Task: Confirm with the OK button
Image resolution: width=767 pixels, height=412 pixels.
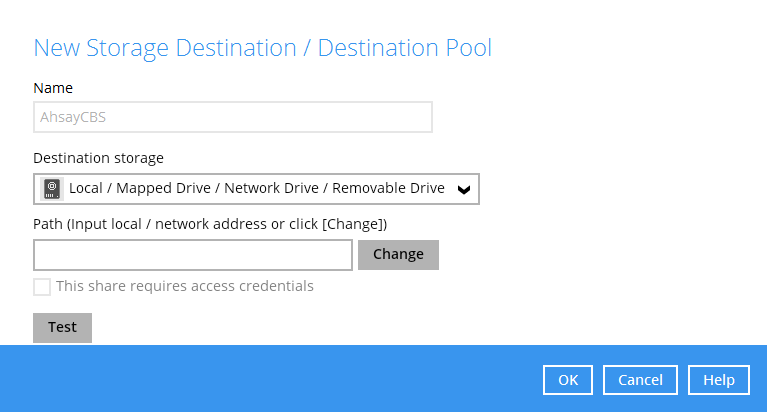Action: pos(568,380)
